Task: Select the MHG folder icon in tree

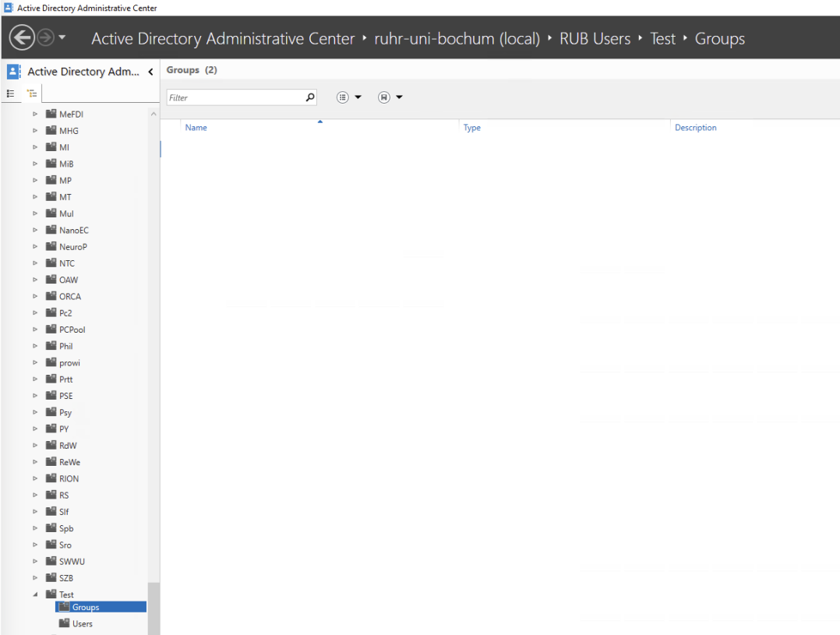Action: 51,130
